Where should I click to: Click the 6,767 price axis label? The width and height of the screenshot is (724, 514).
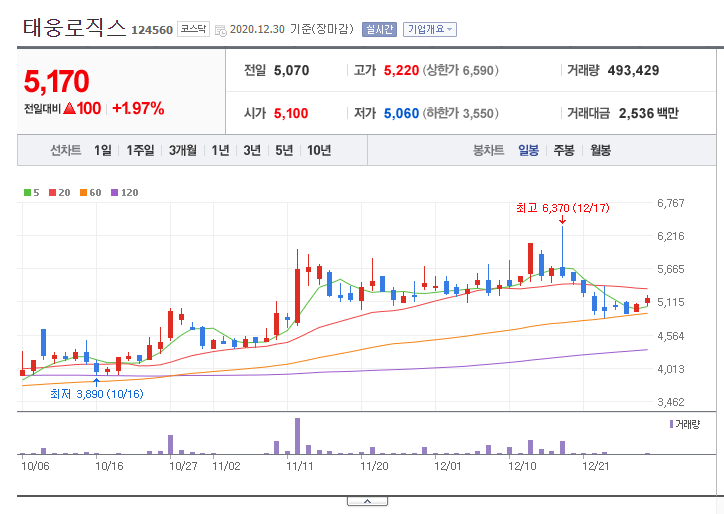[x=670, y=203]
